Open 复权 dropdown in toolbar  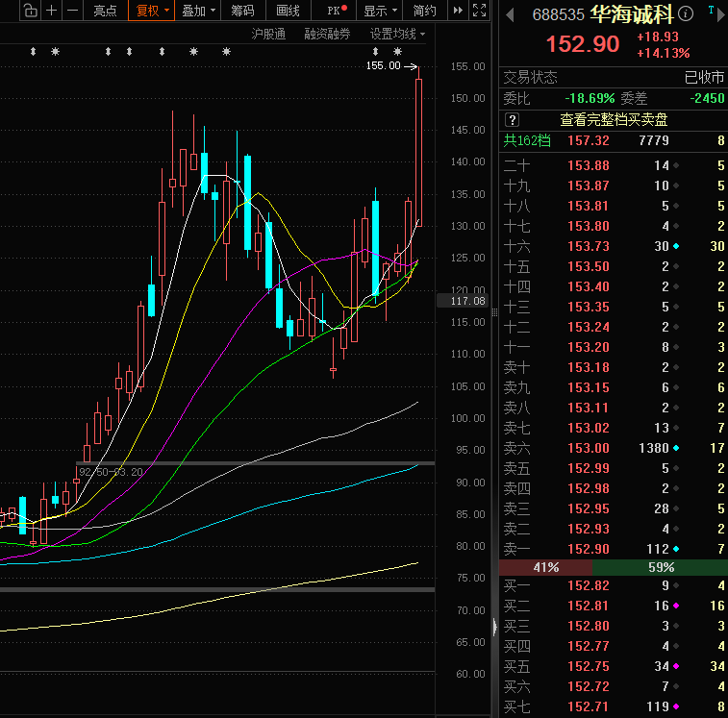pos(151,11)
